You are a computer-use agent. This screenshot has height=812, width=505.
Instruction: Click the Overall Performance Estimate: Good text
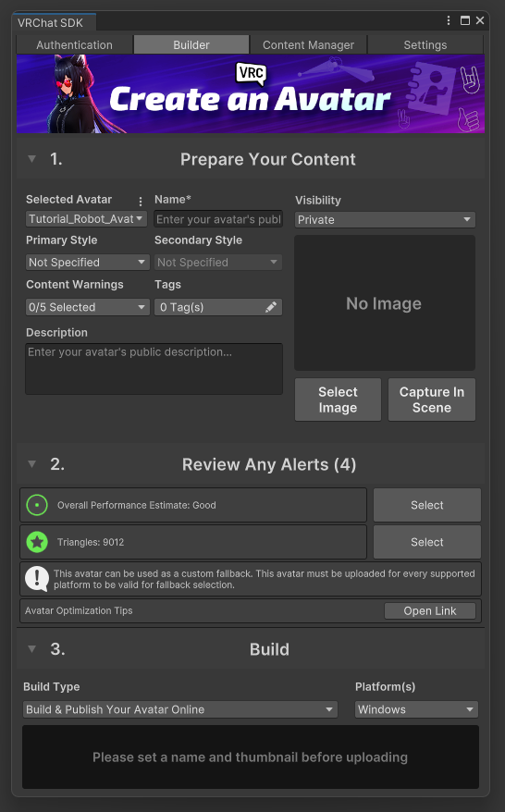[x=137, y=505]
